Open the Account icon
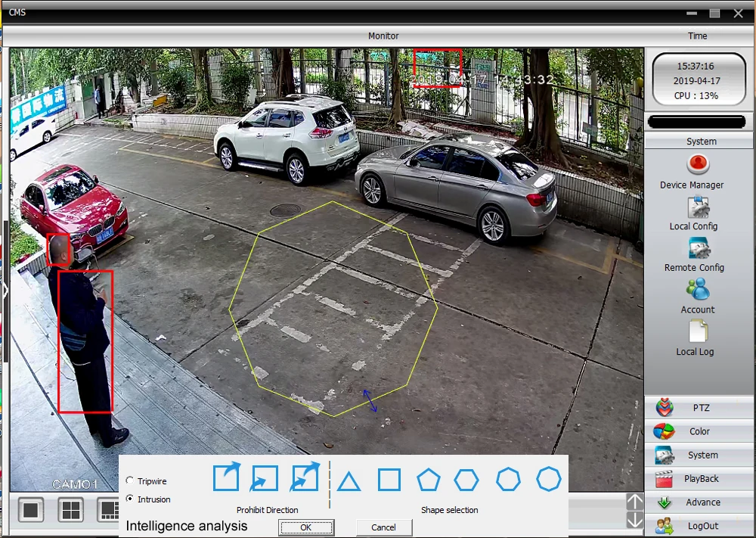Viewport: 756px width, 538px height. pyautogui.click(x=698, y=290)
